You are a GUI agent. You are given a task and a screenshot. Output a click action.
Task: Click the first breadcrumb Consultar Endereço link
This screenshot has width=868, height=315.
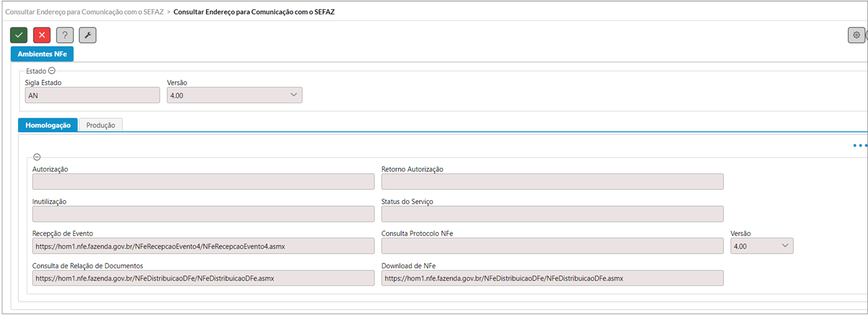point(84,12)
